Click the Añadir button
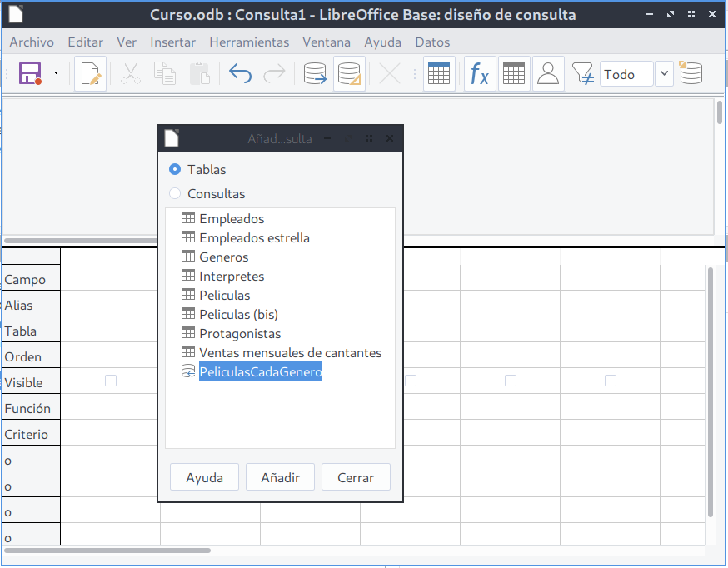This screenshot has width=728, height=568. [x=280, y=477]
